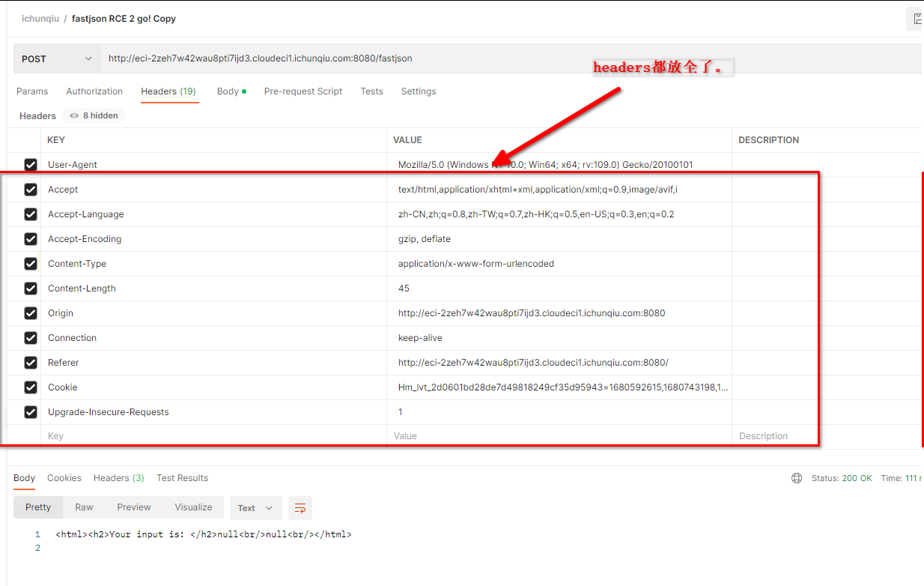Click the eye icon for hidden headers
The width and height of the screenshot is (924, 586).
[x=74, y=116]
